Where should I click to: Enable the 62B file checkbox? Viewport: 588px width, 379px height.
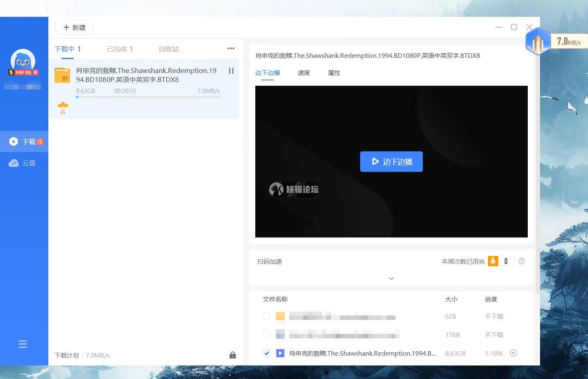[x=266, y=316]
